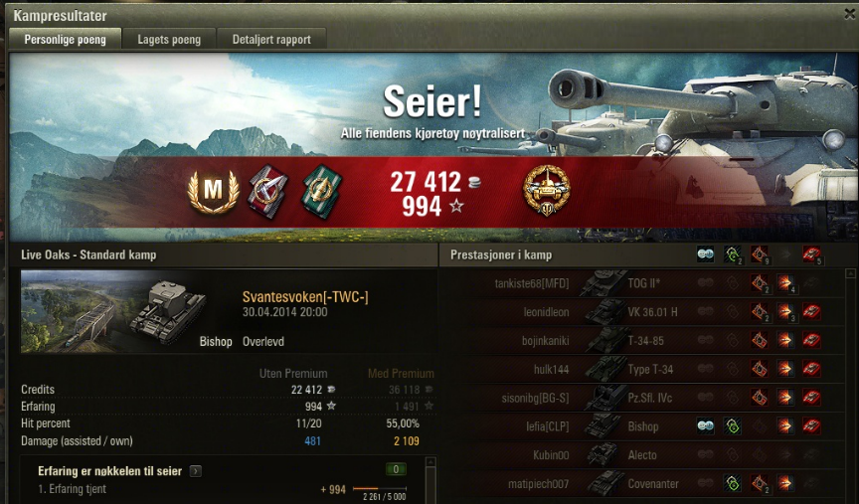Click the Live Oaks Bishop thumbnail
This screenshot has height=504, width=859.
click(x=113, y=311)
